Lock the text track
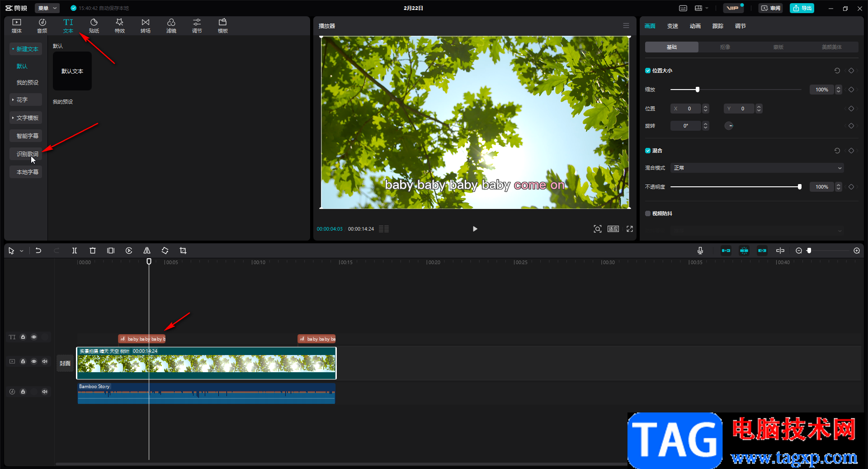 [x=23, y=337]
